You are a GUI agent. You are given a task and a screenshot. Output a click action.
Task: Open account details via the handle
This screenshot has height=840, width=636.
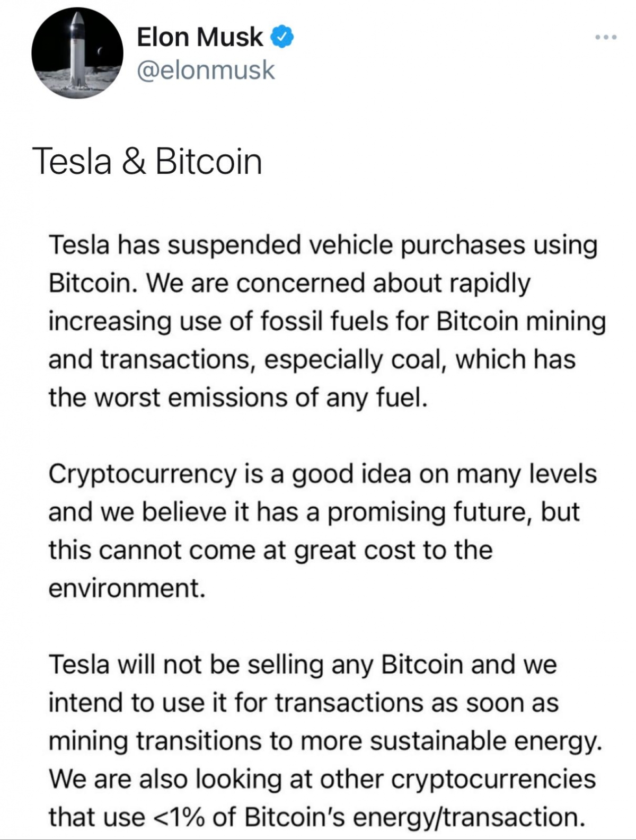point(206,69)
